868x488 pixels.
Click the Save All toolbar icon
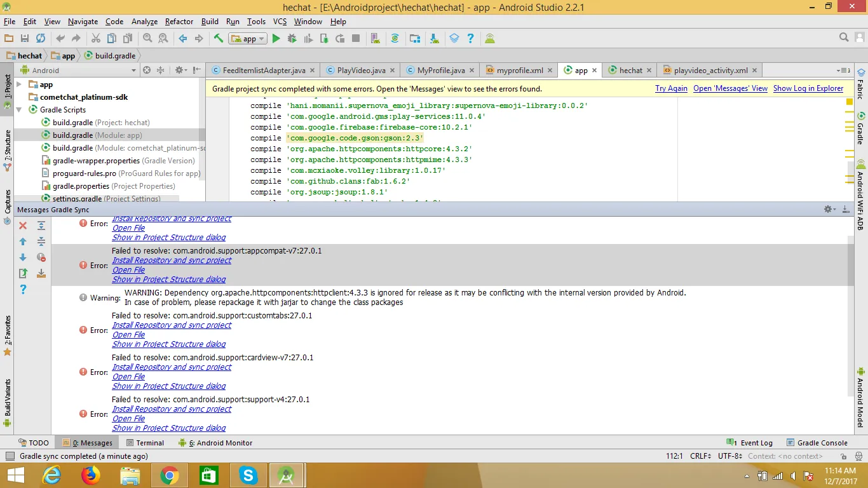(x=25, y=39)
